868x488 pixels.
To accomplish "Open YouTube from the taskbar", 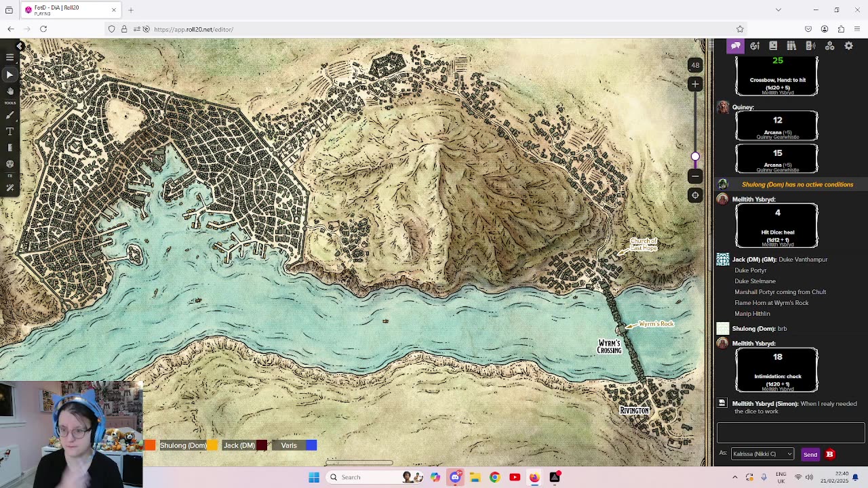I will click(515, 477).
